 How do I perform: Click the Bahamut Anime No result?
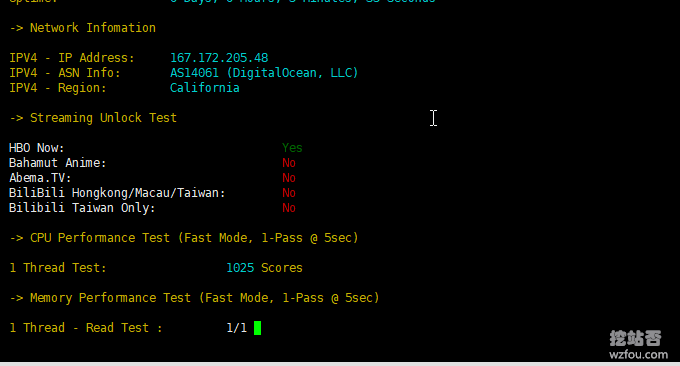tap(289, 163)
